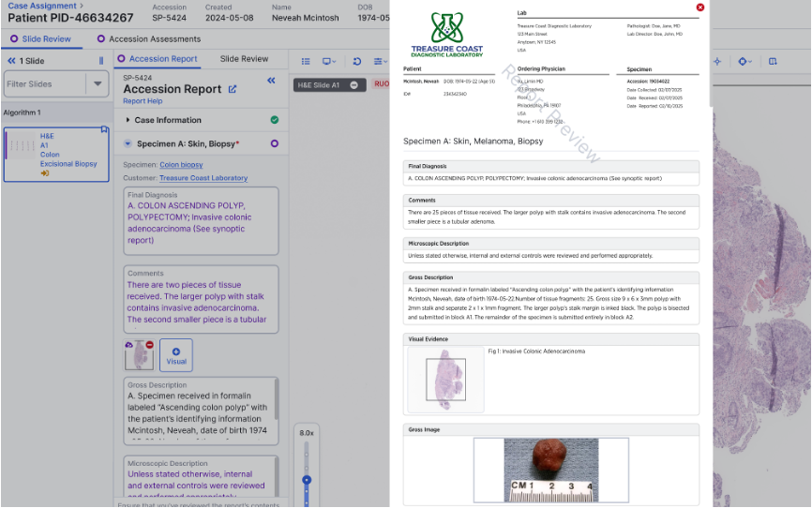Click Fig 1 slide image in report preview
Viewport: 812px width, 508px height.
(446, 380)
